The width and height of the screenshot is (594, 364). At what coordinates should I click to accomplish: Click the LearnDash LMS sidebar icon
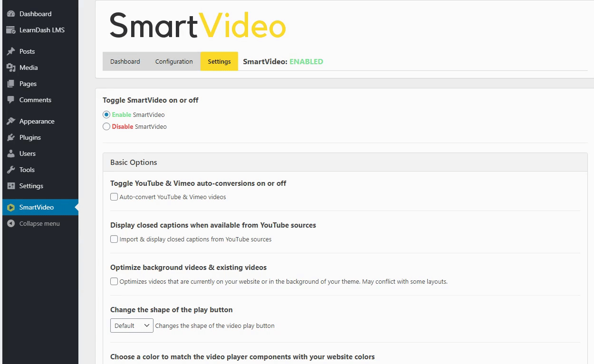pos(11,30)
